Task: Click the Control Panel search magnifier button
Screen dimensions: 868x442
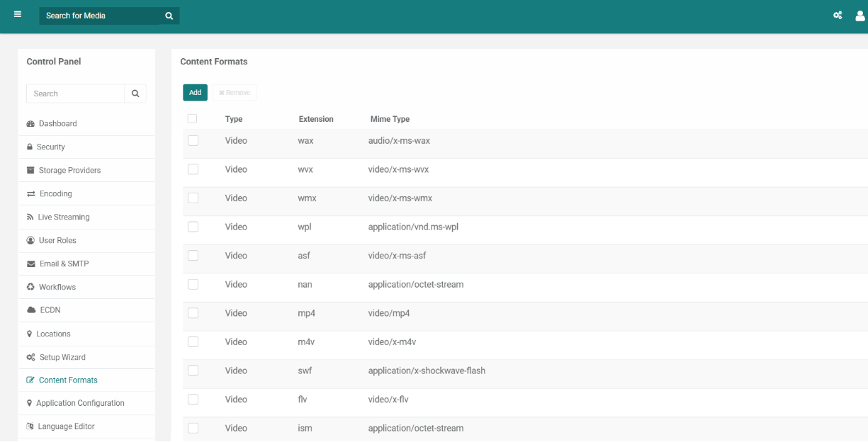Action: [135, 93]
